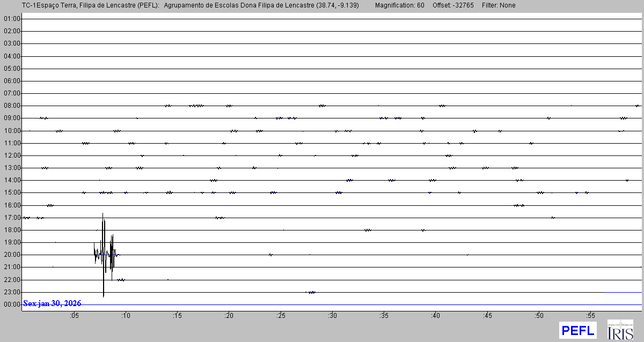Select the 20:00 hour label

coord(12,255)
